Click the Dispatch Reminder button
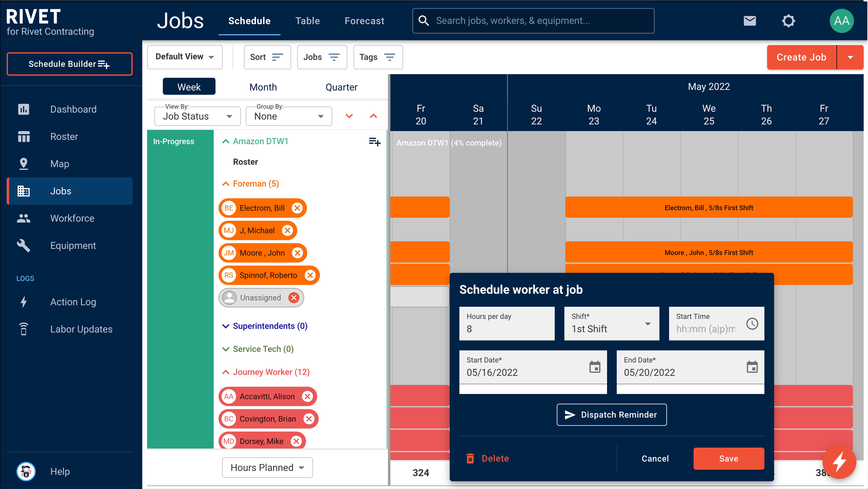 [x=612, y=415]
